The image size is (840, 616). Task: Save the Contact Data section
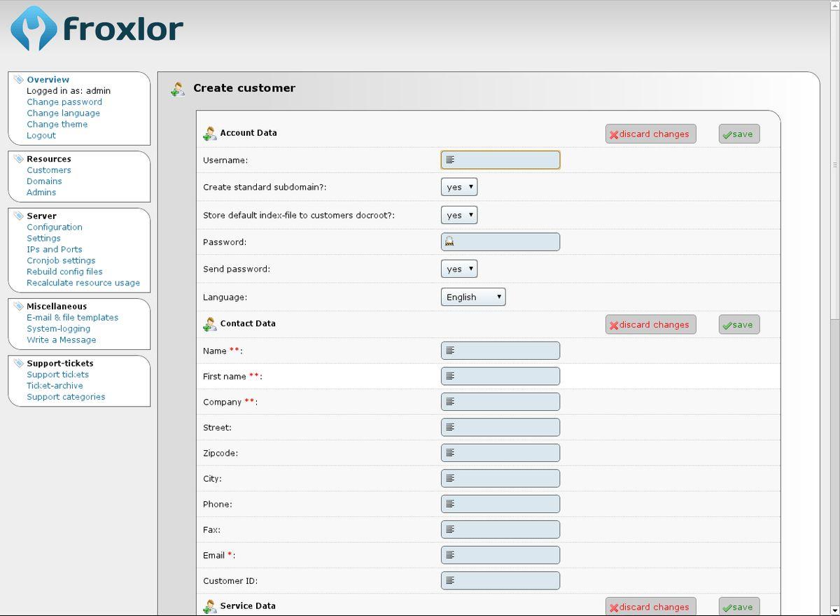coord(739,325)
